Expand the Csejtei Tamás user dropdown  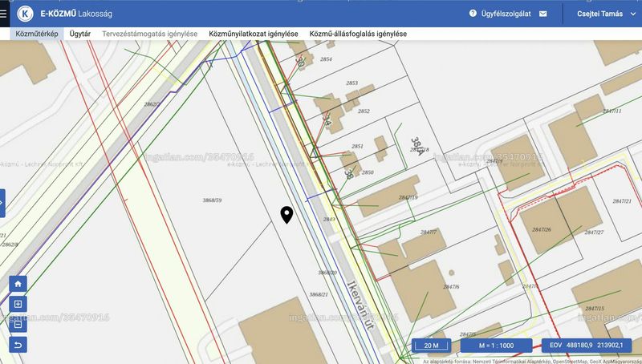coord(607,14)
